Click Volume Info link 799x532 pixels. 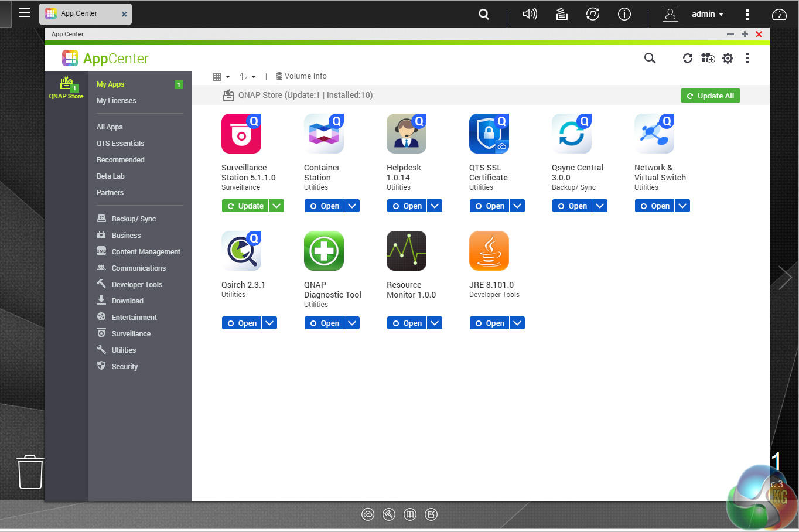point(301,76)
